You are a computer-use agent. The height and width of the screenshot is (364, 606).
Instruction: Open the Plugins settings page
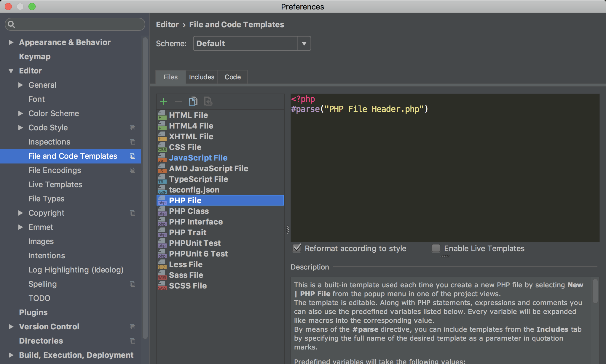click(33, 312)
